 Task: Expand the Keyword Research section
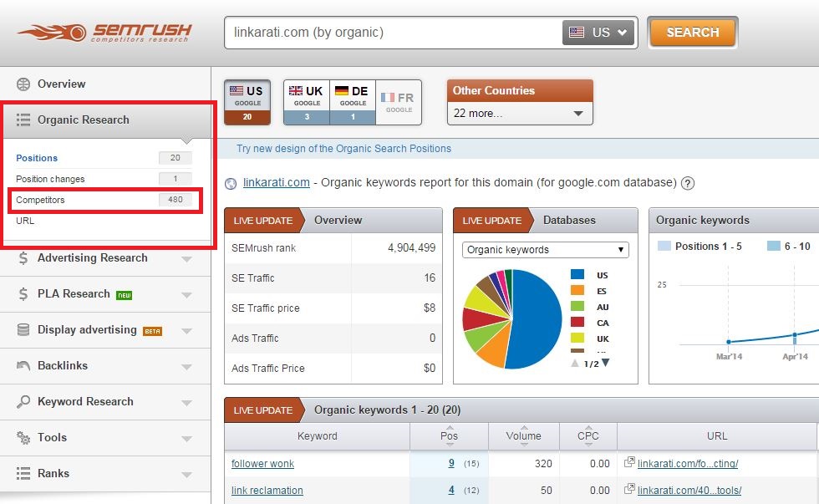coord(187,403)
